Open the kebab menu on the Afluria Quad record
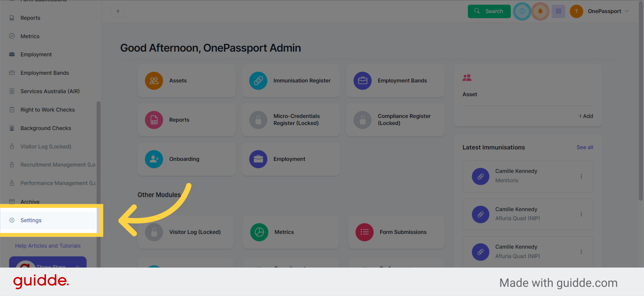The width and height of the screenshot is (644, 296). pyautogui.click(x=582, y=215)
